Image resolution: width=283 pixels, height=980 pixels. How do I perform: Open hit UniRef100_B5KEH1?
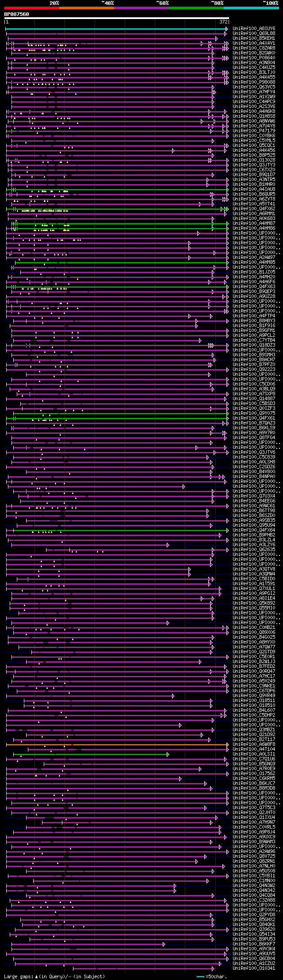point(254,38)
